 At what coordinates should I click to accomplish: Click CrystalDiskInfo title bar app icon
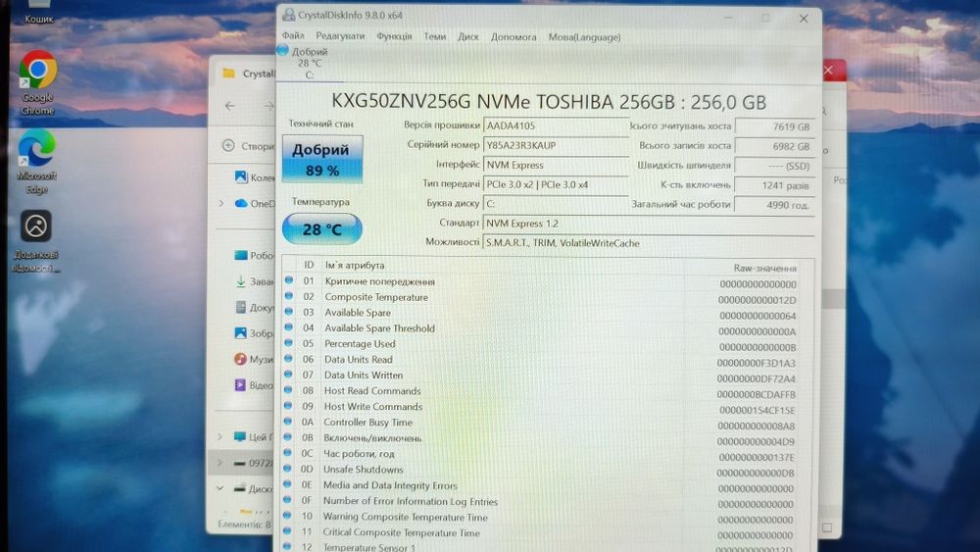(289, 15)
